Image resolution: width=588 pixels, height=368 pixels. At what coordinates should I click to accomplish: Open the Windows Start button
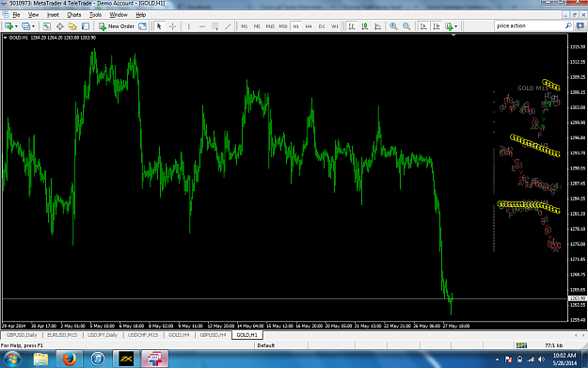(11, 360)
